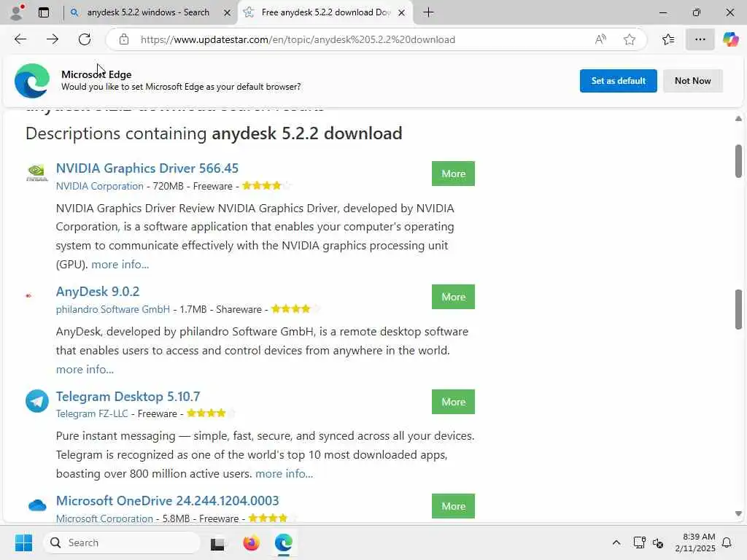This screenshot has width=747, height=560.
Task: Dismiss prompt with Not Now
Action: (693, 81)
